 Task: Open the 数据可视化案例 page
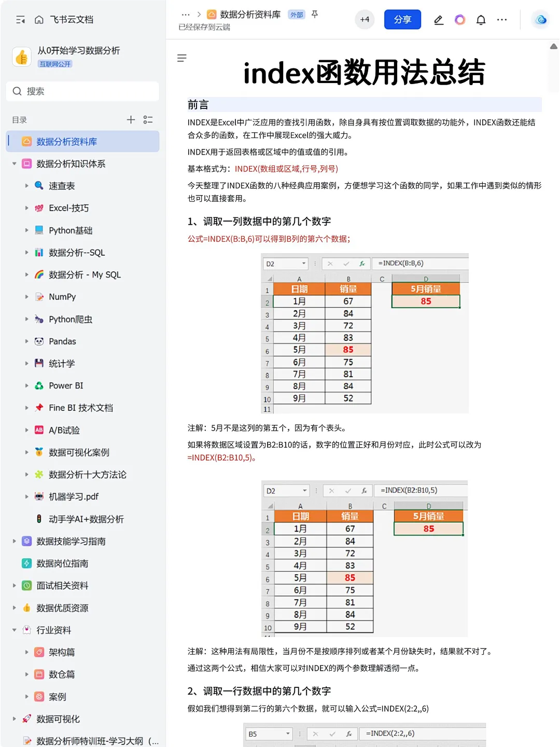(79, 452)
